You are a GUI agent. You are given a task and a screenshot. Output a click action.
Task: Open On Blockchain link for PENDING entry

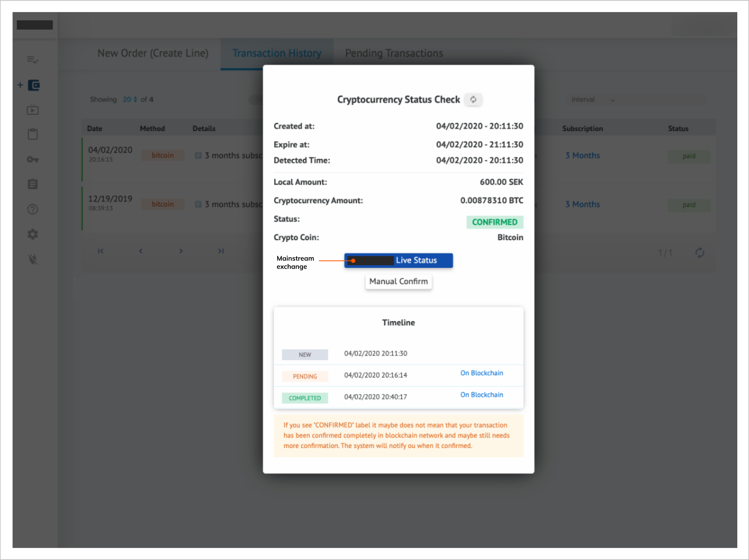[481, 373]
